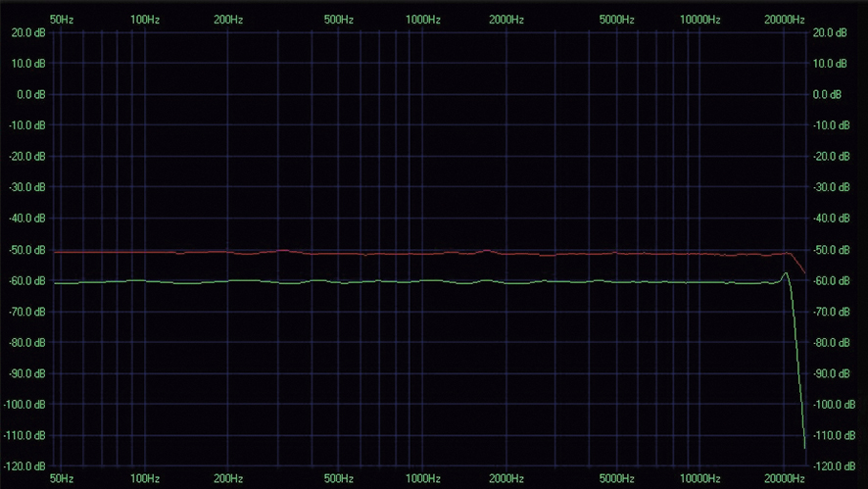Click the -60.0 dB label on right axis
This screenshot has height=489, width=868.
831,281
